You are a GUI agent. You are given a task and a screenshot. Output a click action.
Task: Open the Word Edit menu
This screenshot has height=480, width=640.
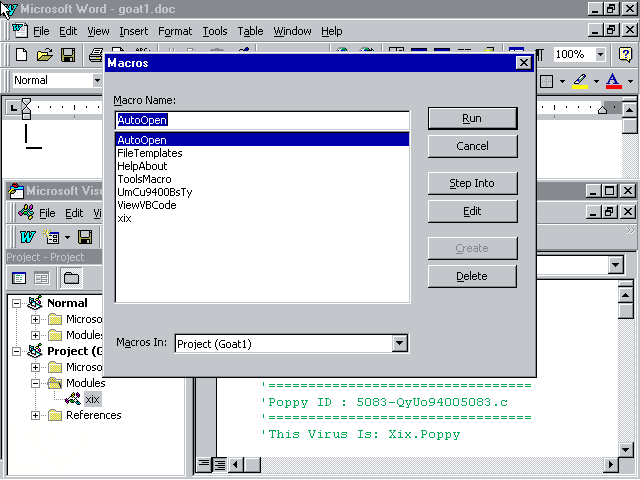pos(68,31)
